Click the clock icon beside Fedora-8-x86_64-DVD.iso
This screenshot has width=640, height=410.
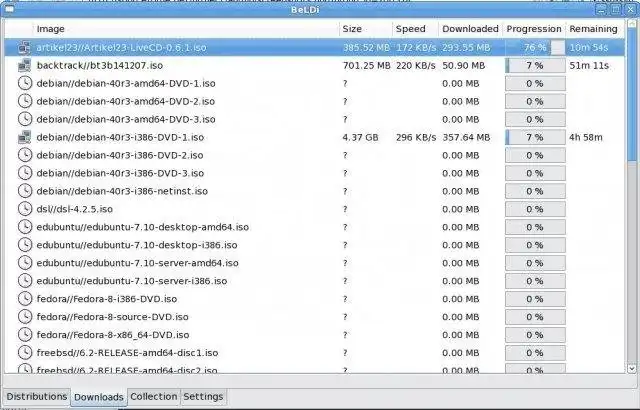click(25, 335)
